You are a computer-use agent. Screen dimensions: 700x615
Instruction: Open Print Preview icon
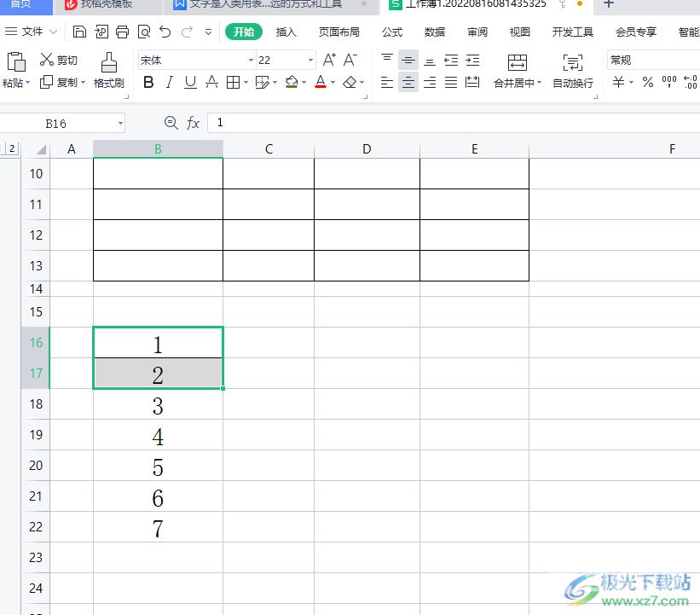(x=144, y=32)
